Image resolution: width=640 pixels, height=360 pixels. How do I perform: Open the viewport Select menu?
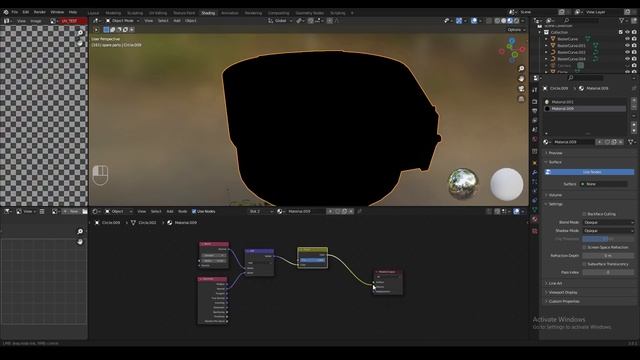coord(163,20)
